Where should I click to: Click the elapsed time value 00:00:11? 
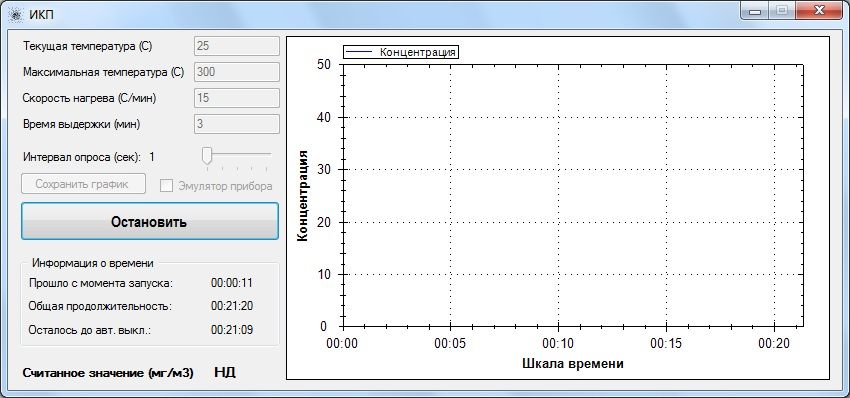coord(231,283)
